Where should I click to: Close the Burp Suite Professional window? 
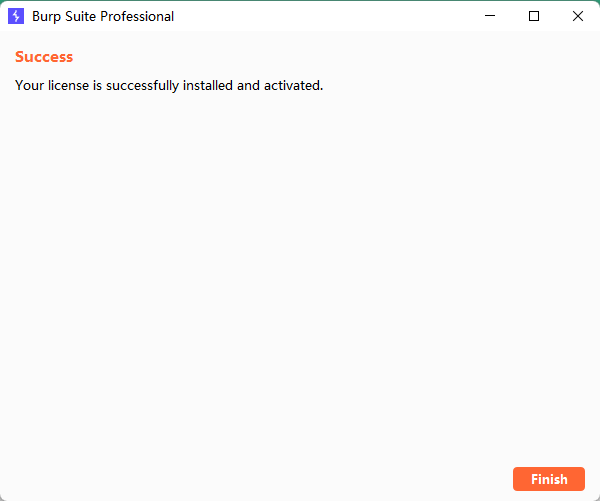[x=577, y=16]
